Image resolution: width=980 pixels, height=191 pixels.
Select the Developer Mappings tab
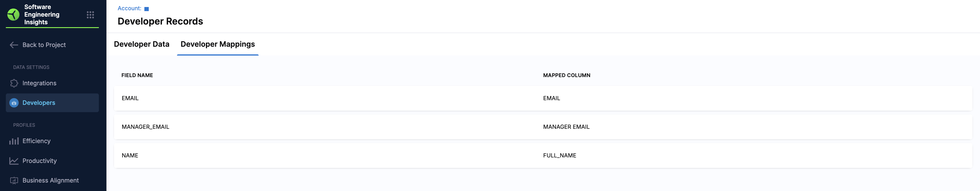click(x=218, y=44)
